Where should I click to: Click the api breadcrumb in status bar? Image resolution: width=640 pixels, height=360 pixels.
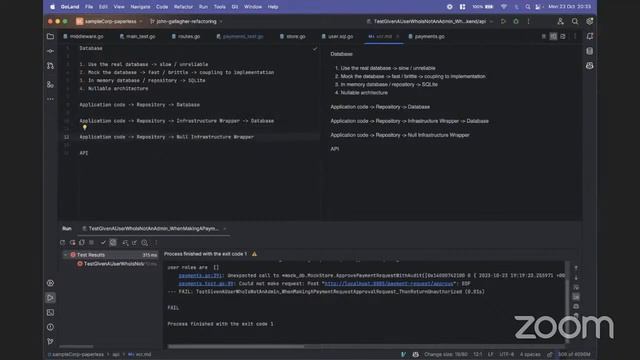116,354
